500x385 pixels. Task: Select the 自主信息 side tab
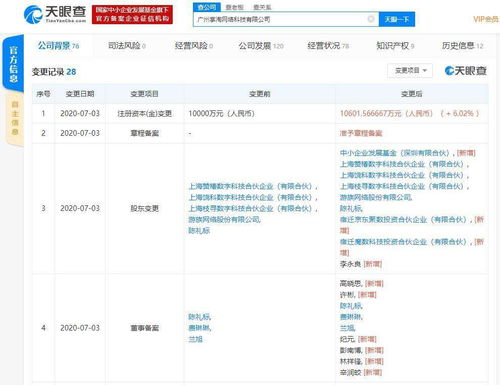[15, 118]
